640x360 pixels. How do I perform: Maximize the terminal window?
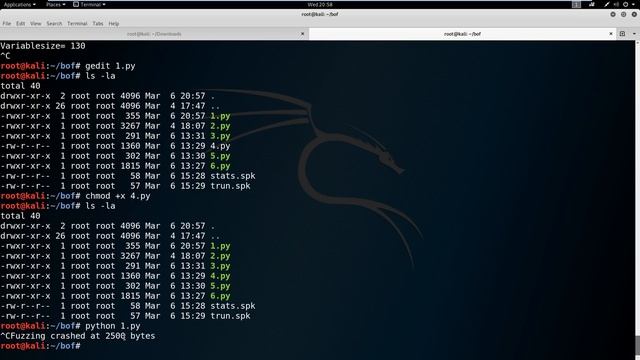(x=623, y=14)
